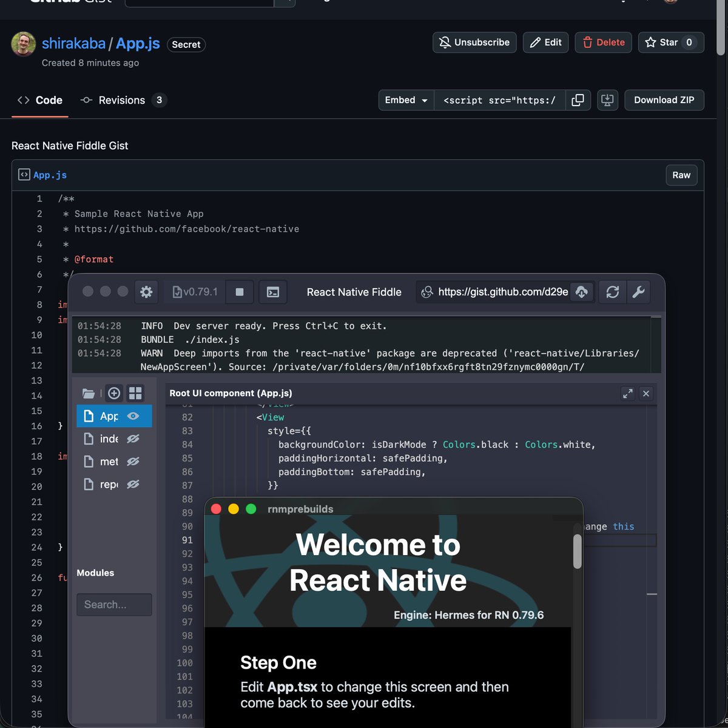
Task: Click the open folder icon in the sidebar
Action: tap(89, 393)
